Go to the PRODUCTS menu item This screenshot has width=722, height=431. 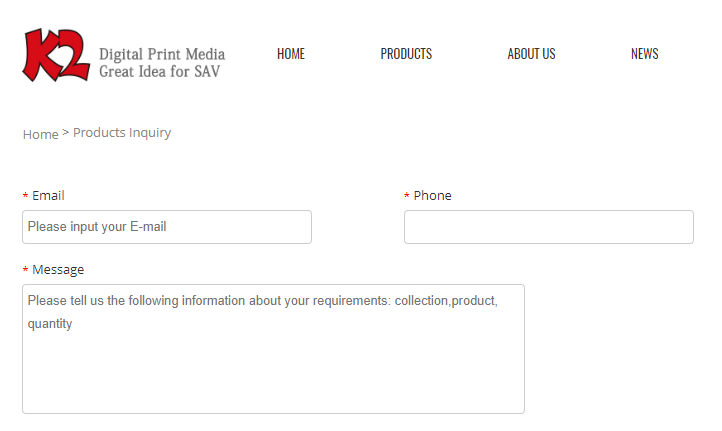(x=406, y=54)
